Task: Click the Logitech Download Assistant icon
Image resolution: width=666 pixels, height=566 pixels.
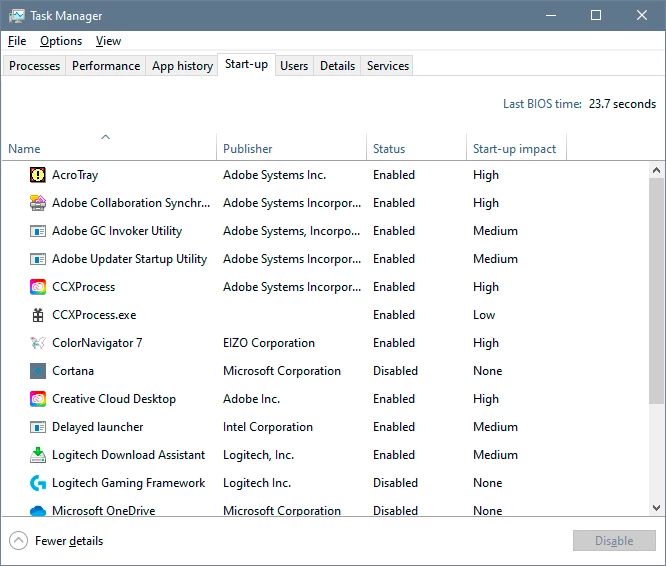Action: click(38, 455)
